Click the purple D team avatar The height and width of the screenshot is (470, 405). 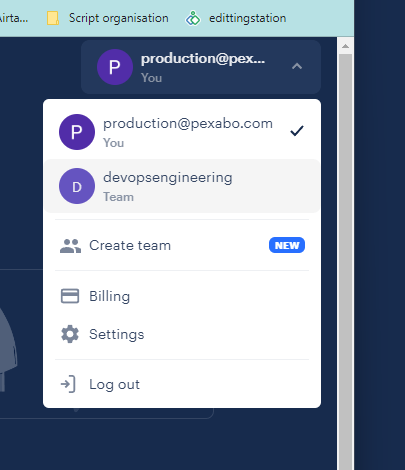(77, 186)
